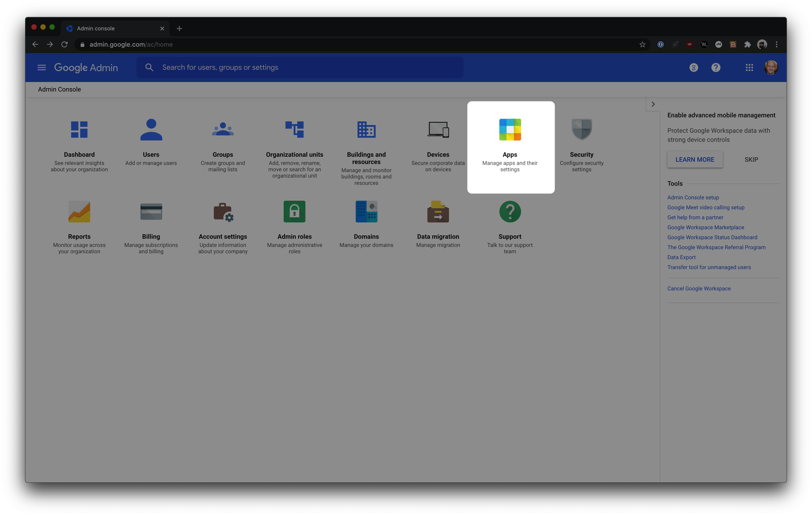Bookmark this page with the star icon
This screenshot has height=516, width=812.
tap(642, 44)
